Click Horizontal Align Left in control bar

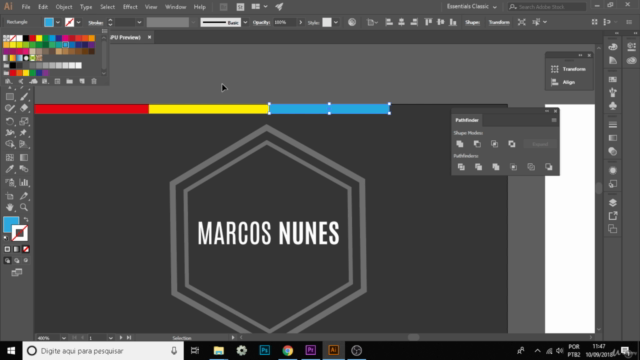pos(389,22)
